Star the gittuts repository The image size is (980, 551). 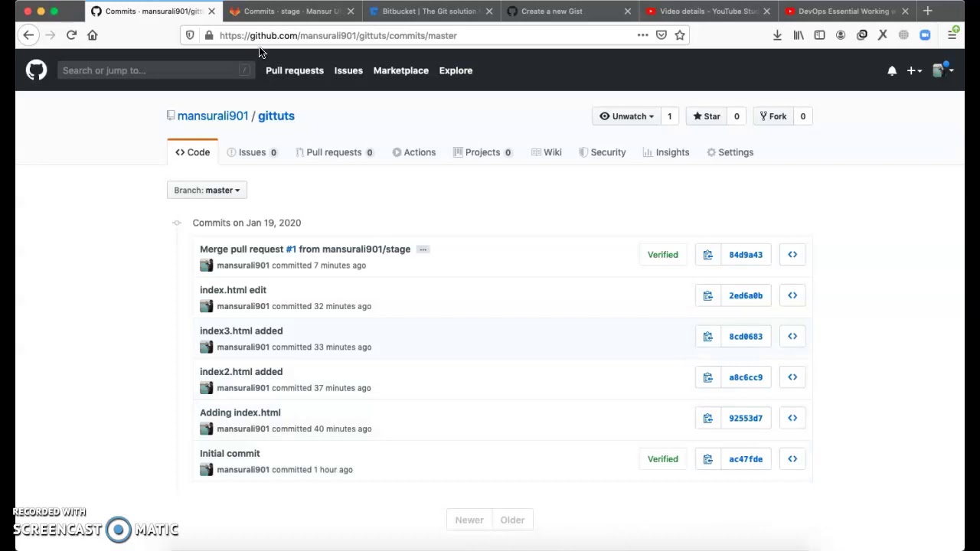point(707,116)
